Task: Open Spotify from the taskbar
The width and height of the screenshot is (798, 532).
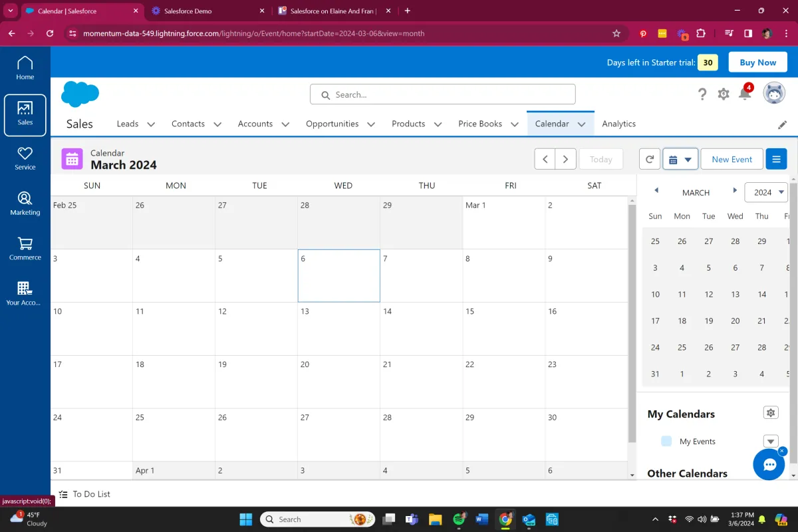Action: (x=459, y=519)
